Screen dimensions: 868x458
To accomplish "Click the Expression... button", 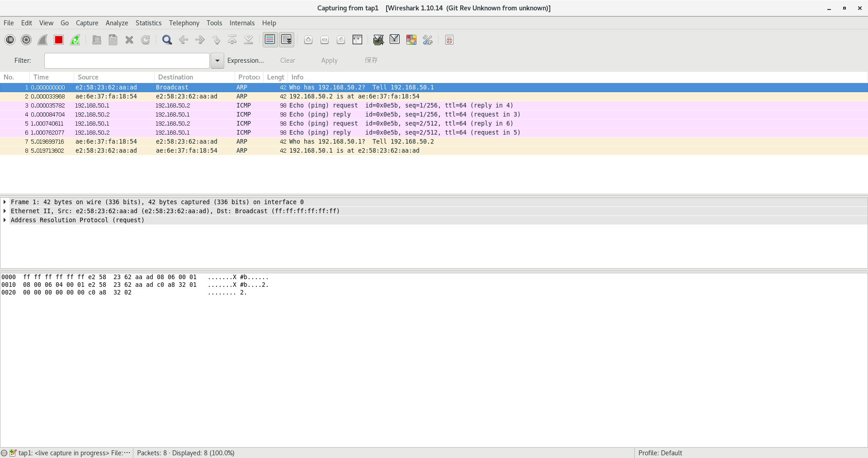I will pyautogui.click(x=245, y=61).
